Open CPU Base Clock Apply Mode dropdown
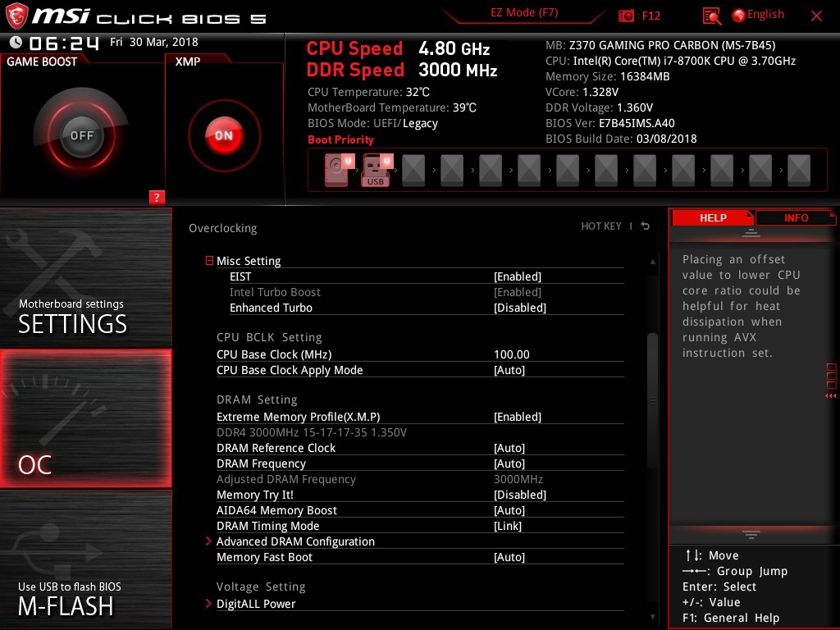The image size is (840, 630). (509, 370)
